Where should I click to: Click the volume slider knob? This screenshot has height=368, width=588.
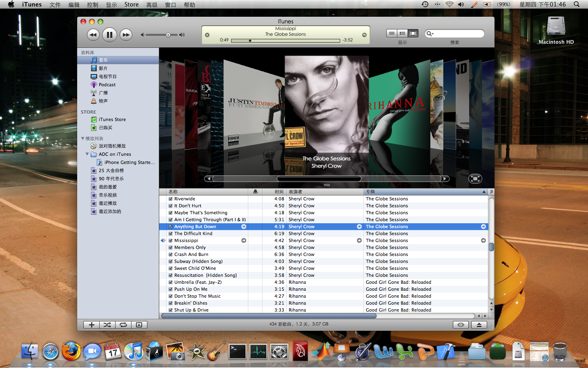coord(168,35)
